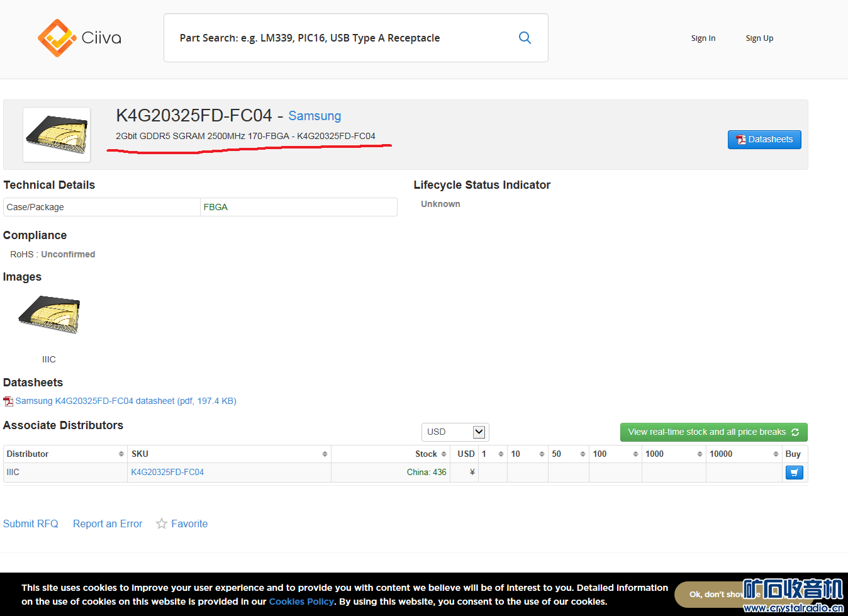848x616 pixels.
Task: Click the Unknown lifecycle status text
Action: click(440, 204)
